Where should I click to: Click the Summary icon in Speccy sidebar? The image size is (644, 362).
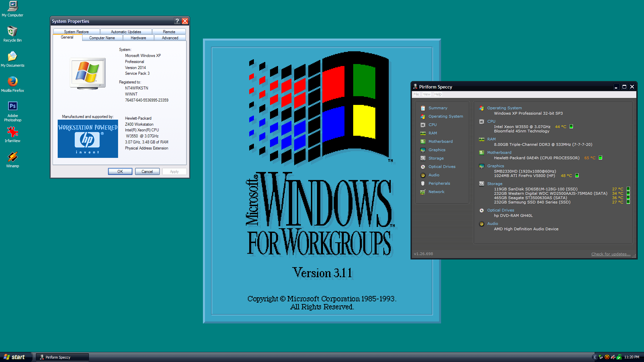[x=423, y=107]
